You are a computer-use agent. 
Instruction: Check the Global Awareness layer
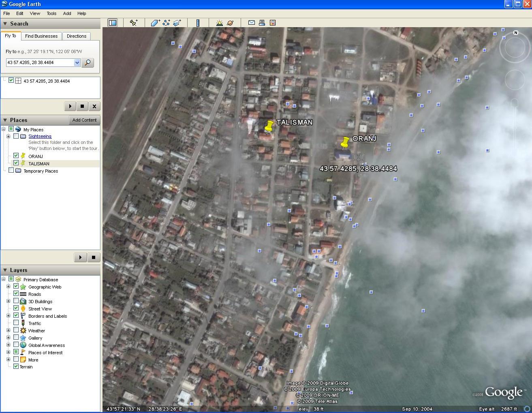coord(16,345)
